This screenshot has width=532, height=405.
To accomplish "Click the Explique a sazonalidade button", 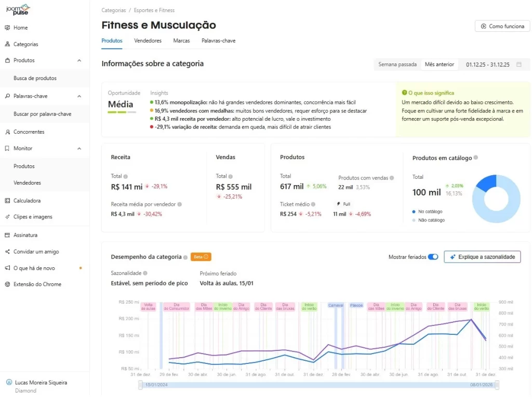I will pos(482,257).
